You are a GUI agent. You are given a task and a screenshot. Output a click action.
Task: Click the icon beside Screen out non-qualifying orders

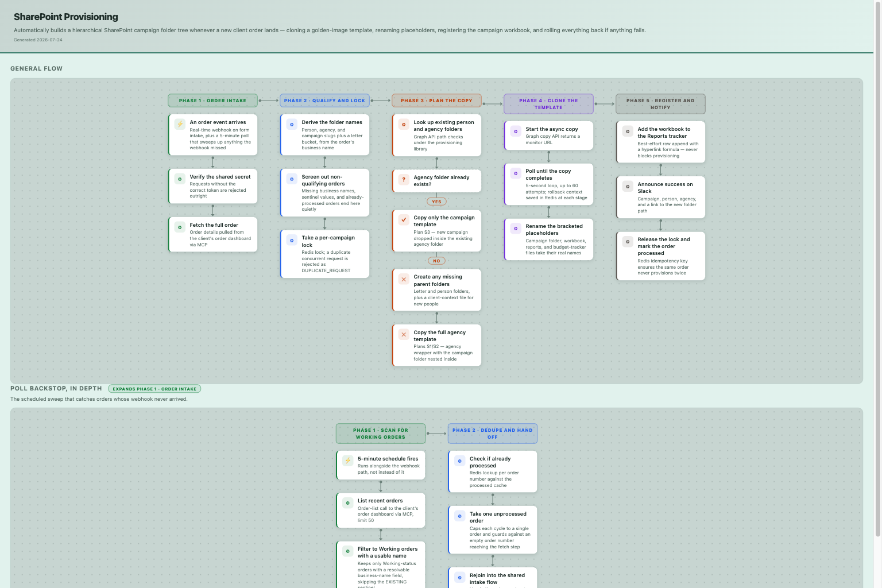292,179
